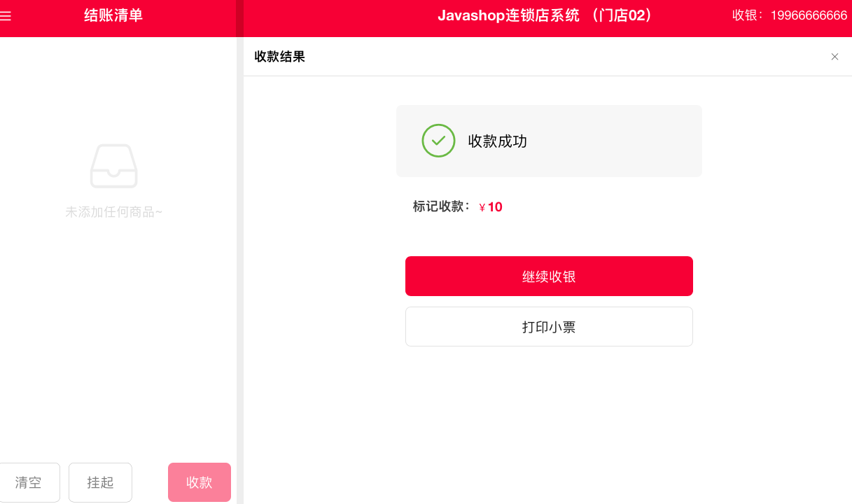852x504 pixels.
Task: Click the red ¥10 amount
Action: (x=491, y=207)
